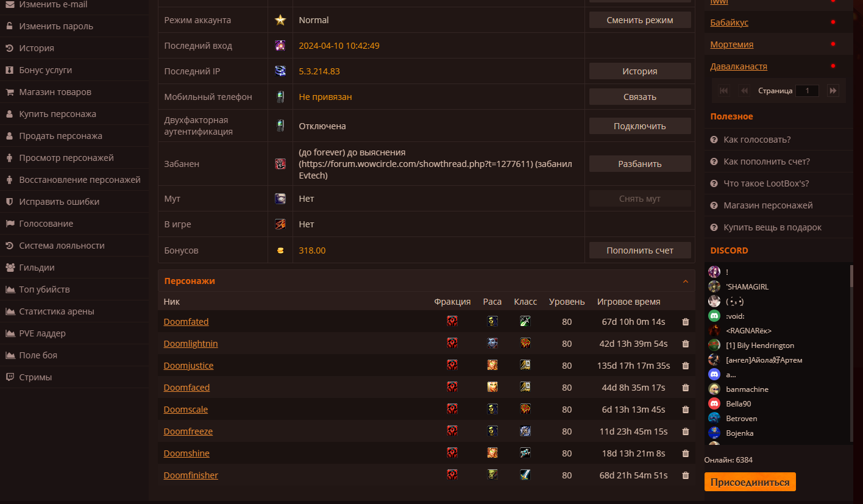Open the Doomfreeze character link

click(x=188, y=431)
